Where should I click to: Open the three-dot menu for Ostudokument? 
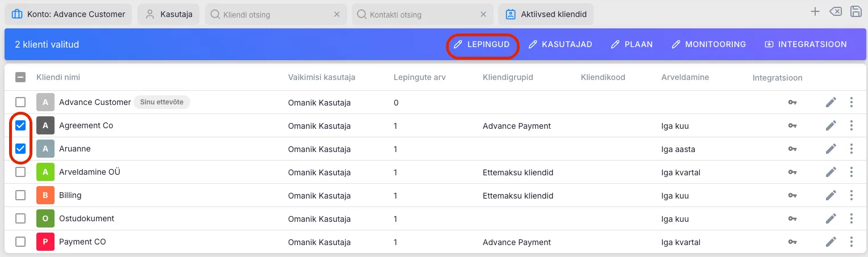click(851, 219)
